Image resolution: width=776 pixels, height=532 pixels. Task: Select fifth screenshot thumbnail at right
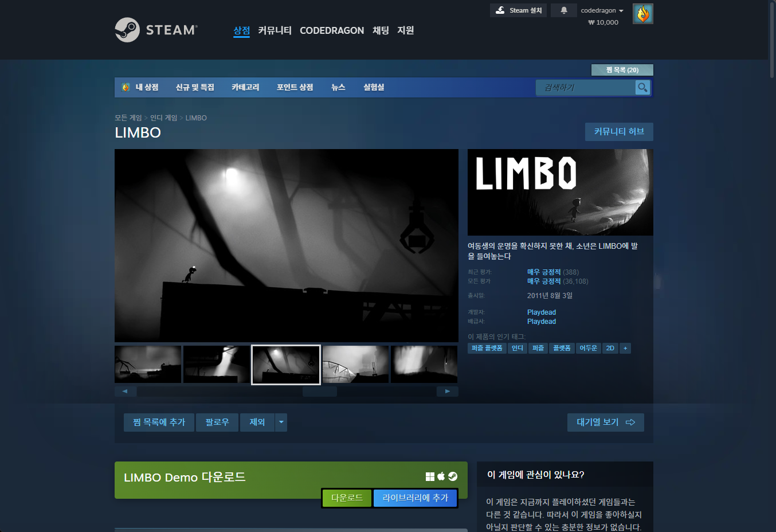tap(424, 365)
